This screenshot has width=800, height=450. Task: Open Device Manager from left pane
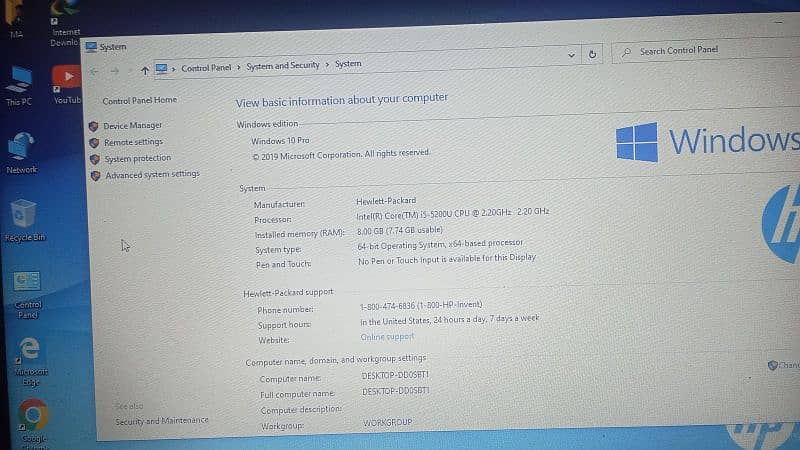pos(132,126)
